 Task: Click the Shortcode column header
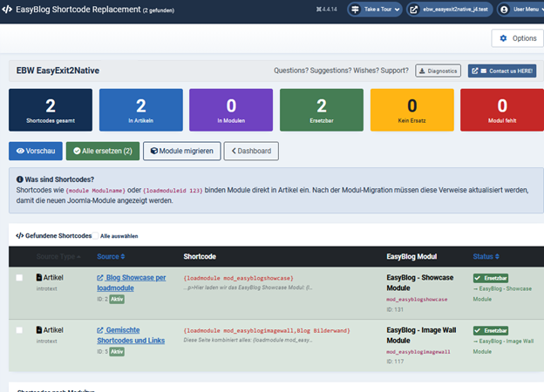[200, 256]
